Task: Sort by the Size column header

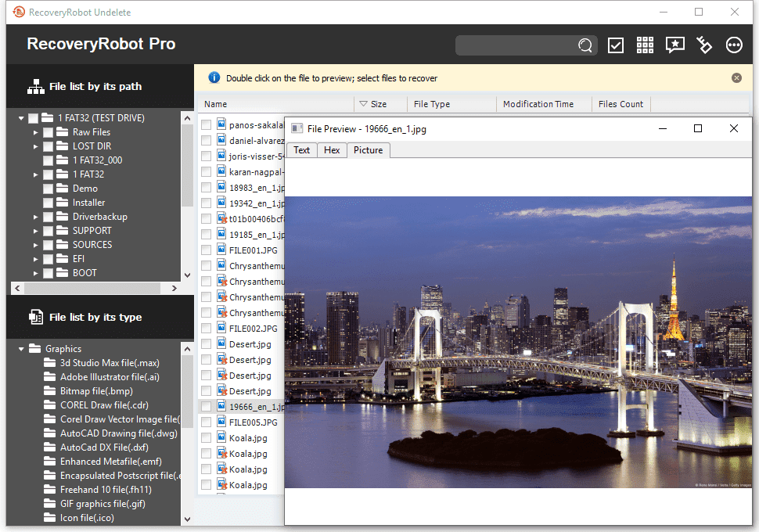Action: coord(380,104)
